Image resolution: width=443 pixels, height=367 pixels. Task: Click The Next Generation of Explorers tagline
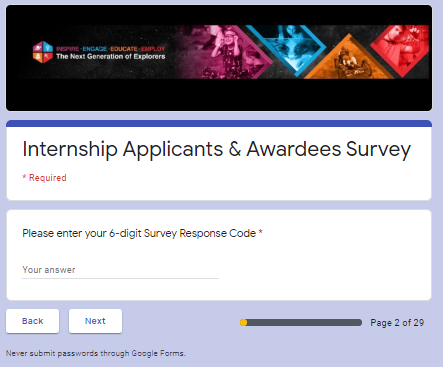point(111,56)
